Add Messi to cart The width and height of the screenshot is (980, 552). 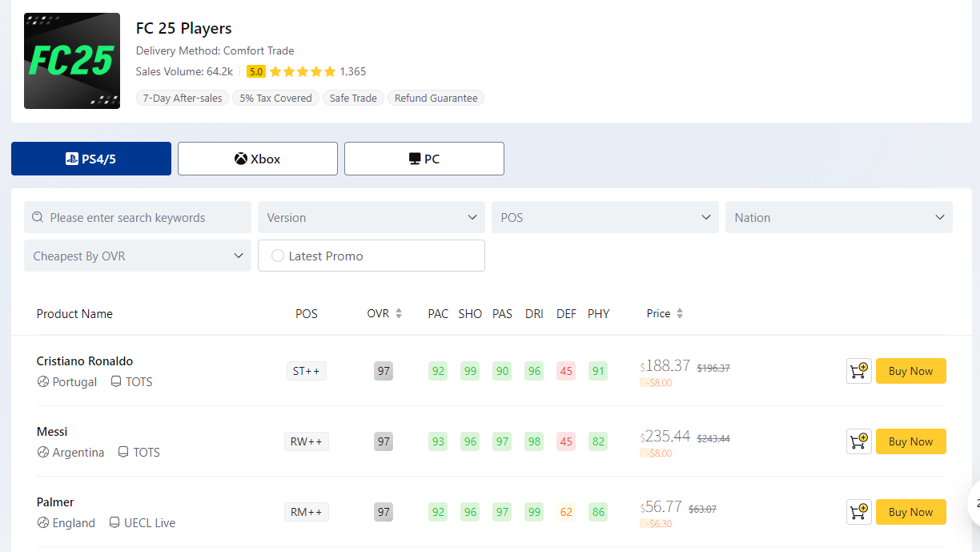tap(859, 441)
